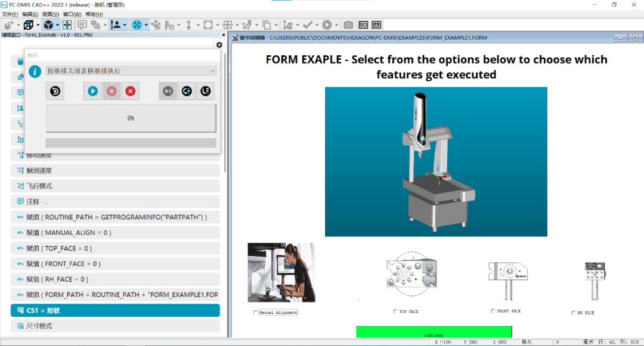Viewport: 644px width, 346px height.
Task: Open dropdown arrow beside checkmark icon
Action: (317, 25)
